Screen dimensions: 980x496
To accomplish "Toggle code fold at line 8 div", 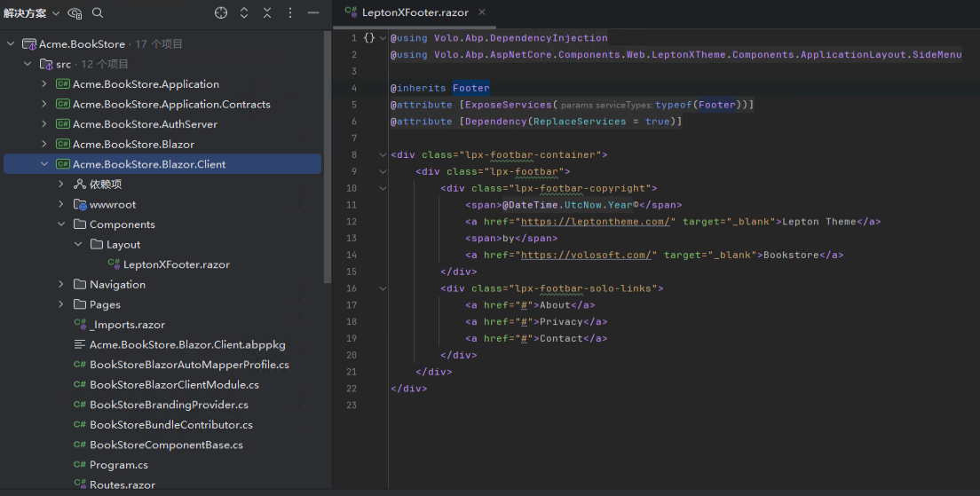I will point(383,154).
